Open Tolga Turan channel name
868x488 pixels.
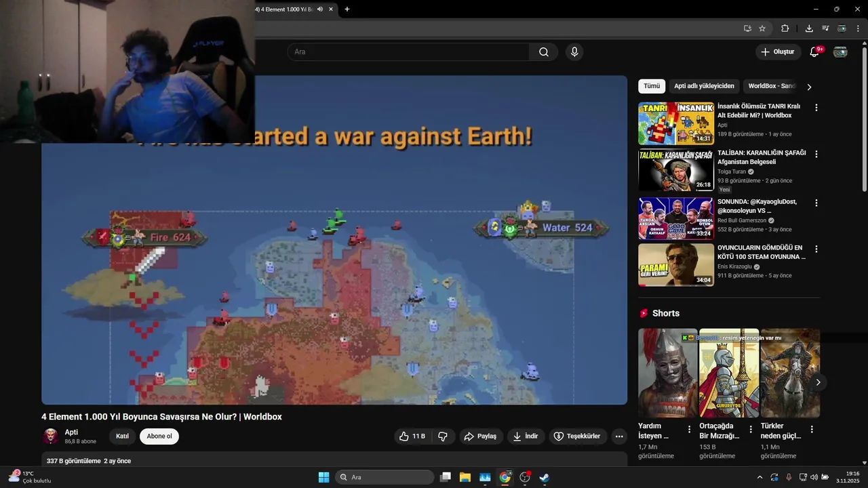pyautogui.click(x=732, y=171)
